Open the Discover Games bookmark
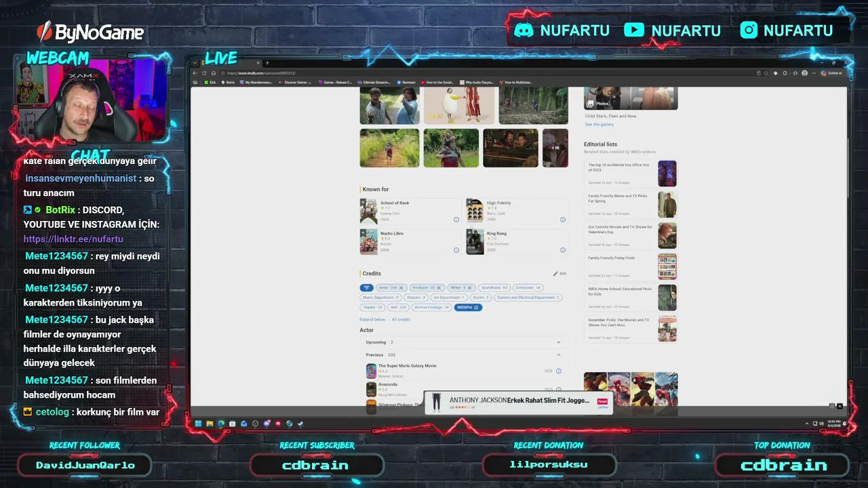This screenshot has height=488, width=868. click(x=295, y=82)
